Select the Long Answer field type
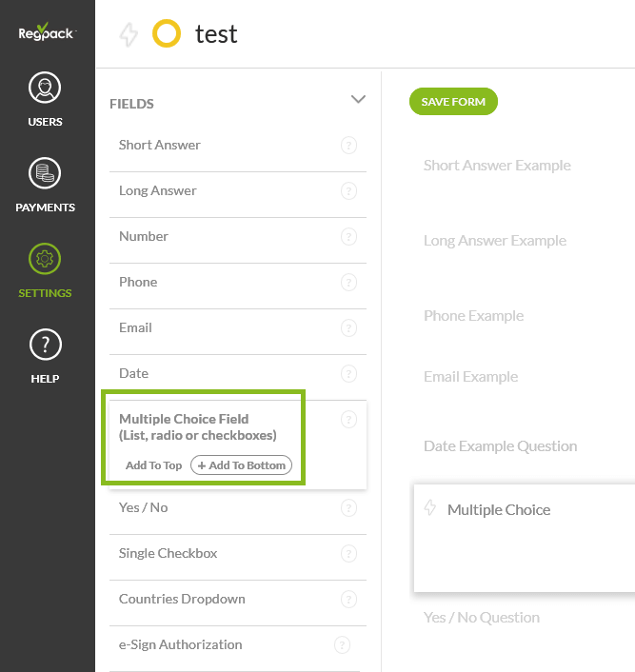The width and height of the screenshot is (635, 672). [x=158, y=190]
